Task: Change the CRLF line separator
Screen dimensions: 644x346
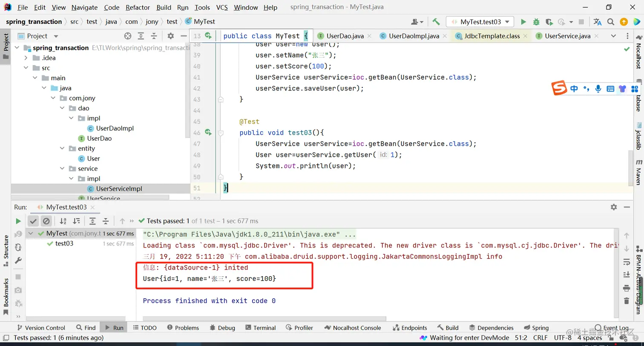Action: (540, 338)
